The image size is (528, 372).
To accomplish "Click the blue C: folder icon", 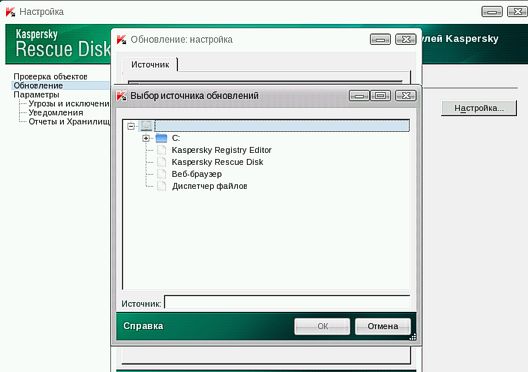I will click(x=161, y=138).
